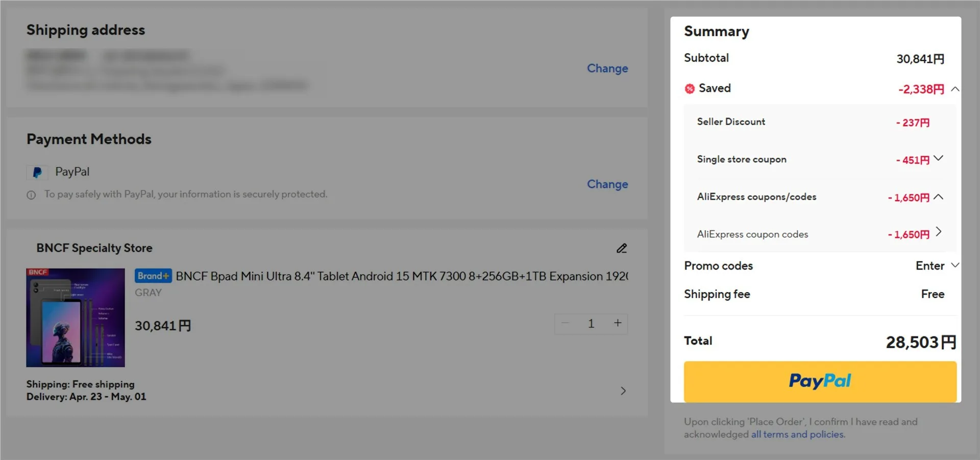Click the info icon beside PayPal safety note

tap(31, 195)
